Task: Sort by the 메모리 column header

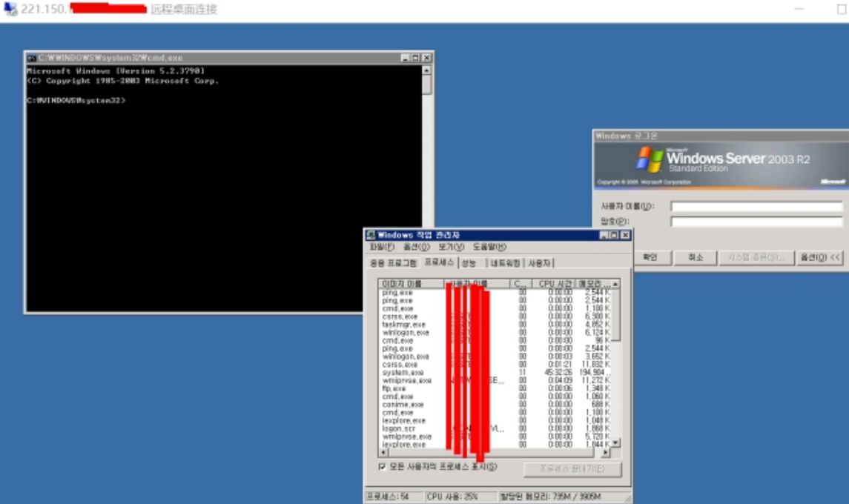Action: [x=594, y=284]
